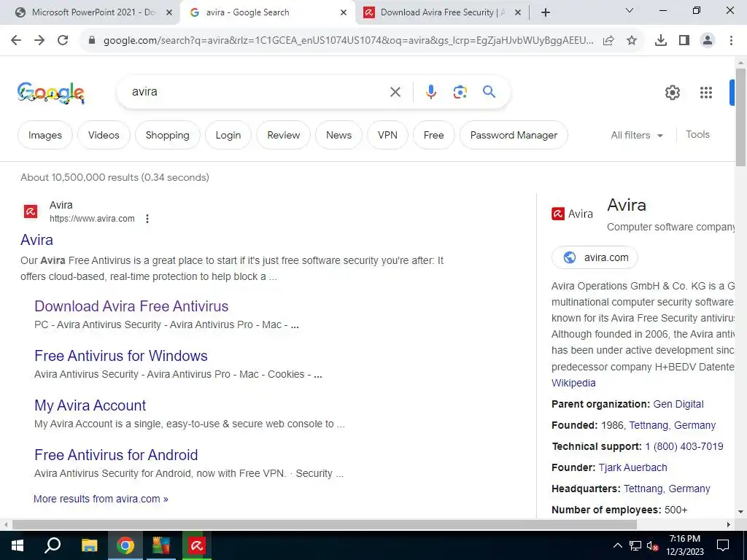747x560 pixels.
Task: Open Tettnang, Germany headquarters link
Action: (x=667, y=489)
